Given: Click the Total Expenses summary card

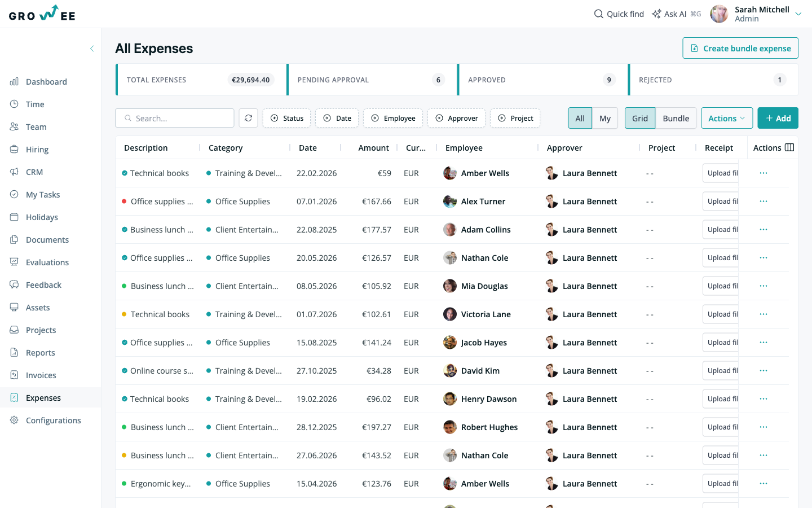Looking at the screenshot, I should click(x=200, y=80).
